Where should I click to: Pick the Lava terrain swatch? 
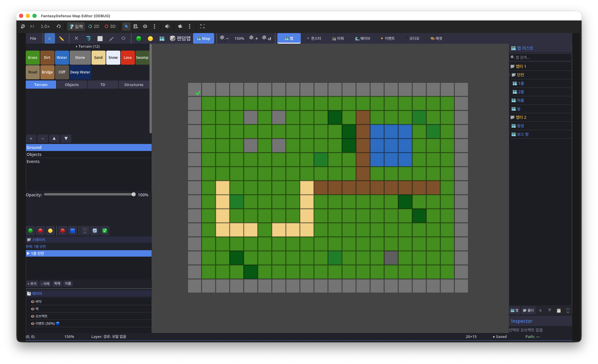click(128, 58)
